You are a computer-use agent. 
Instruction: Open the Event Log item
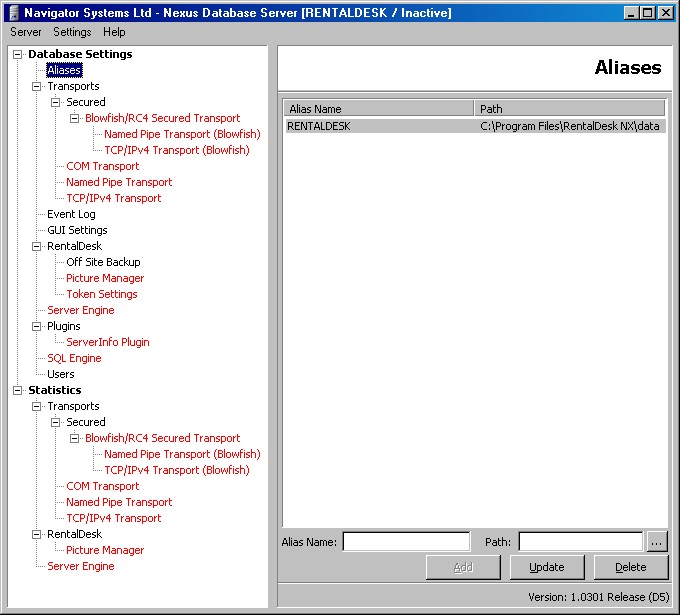click(71, 215)
